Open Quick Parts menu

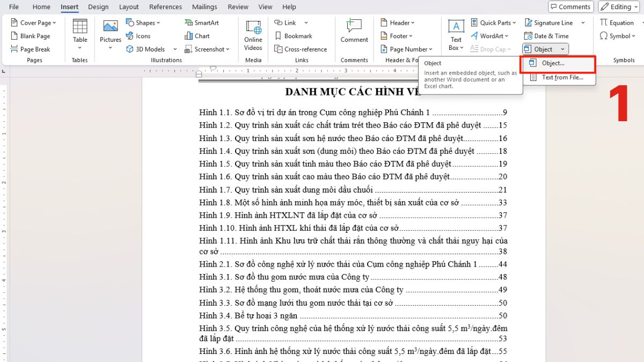point(494,23)
